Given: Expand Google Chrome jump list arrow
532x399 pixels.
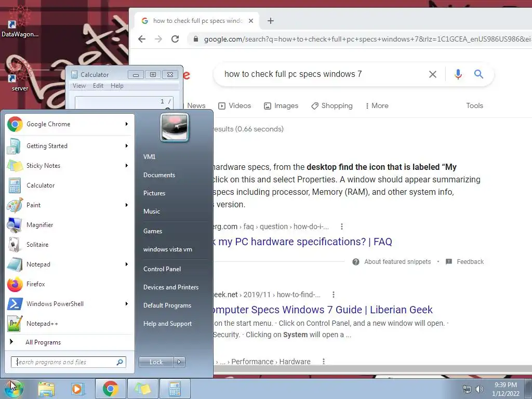Looking at the screenshot, I should [x=127, y=124].
